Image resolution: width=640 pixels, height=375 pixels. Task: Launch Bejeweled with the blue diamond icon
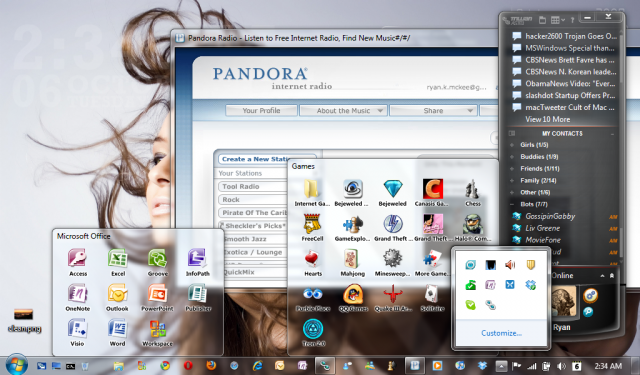[393, 193]
